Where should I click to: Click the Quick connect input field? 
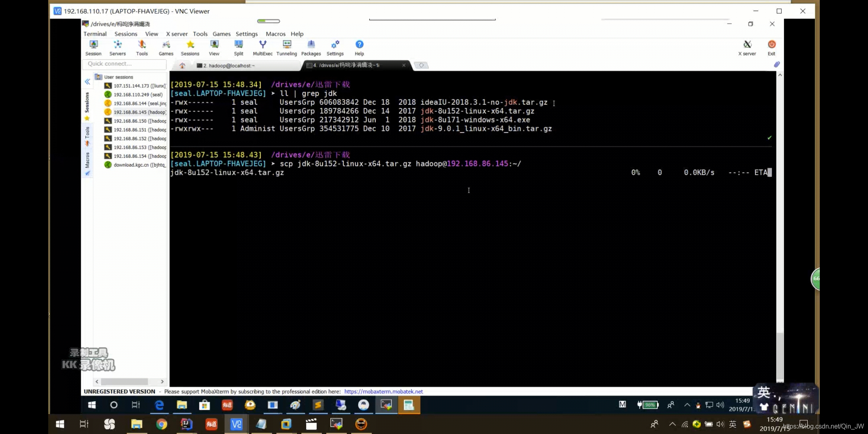pos(125,64)
